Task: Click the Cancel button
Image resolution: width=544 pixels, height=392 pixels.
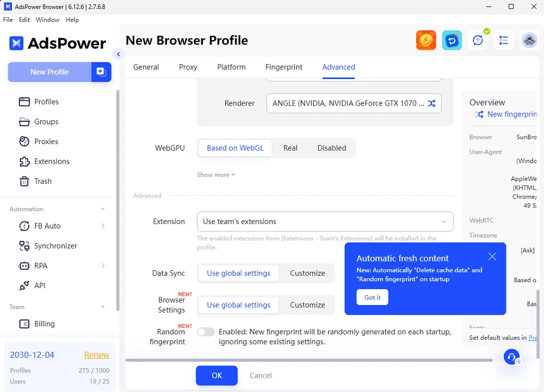Action: (261, 375)
